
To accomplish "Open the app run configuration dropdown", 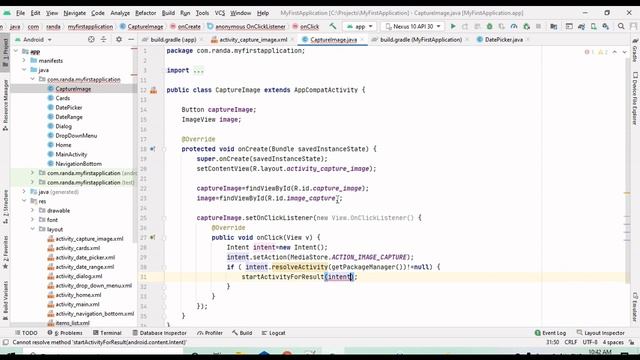I will coord(360,27).
